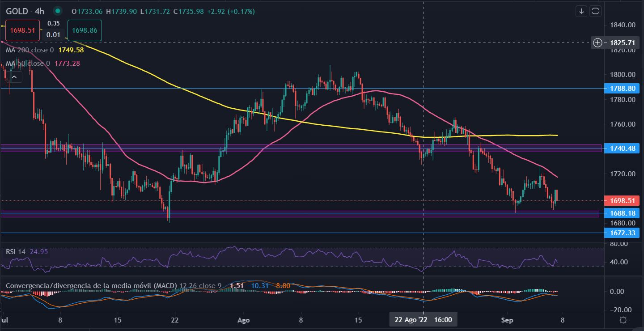The width and height of the screenshot is (644, 331).
Task: Click the RSI value 24.95
Action: (38, 252)
